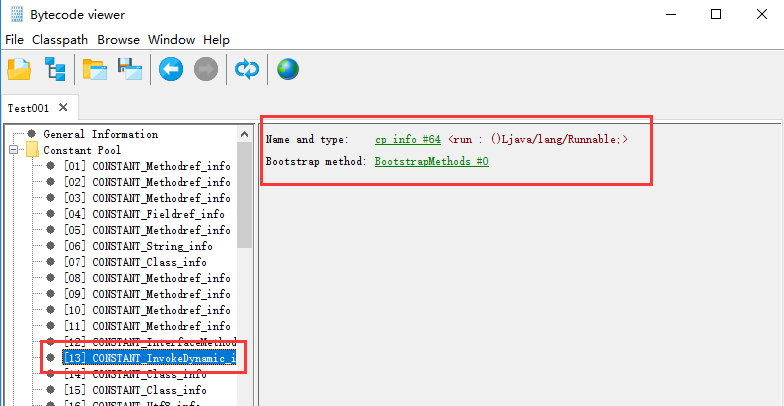This screenshot has height=406, width=784.
Task: Click the tree panel scrollbar thumb
Action: point(244,195)
